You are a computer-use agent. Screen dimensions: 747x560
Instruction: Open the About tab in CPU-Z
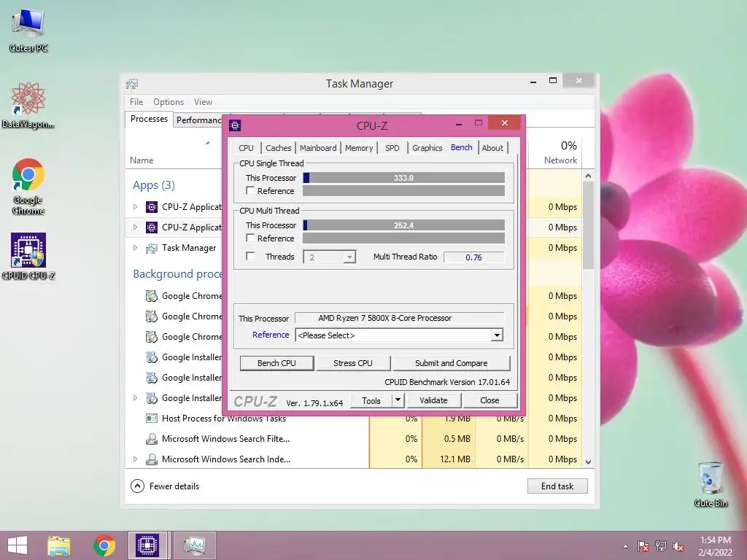[x=492, y=148]
